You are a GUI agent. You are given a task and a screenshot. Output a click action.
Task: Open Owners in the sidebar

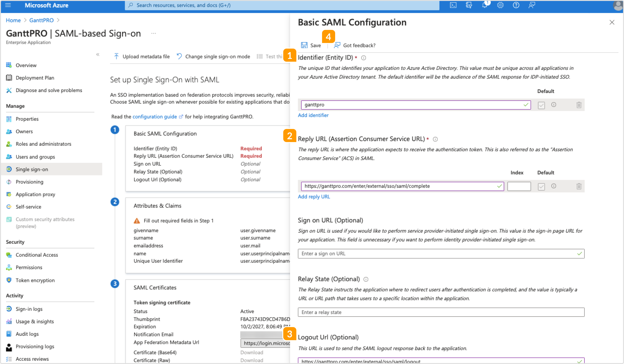coord(24,132)
